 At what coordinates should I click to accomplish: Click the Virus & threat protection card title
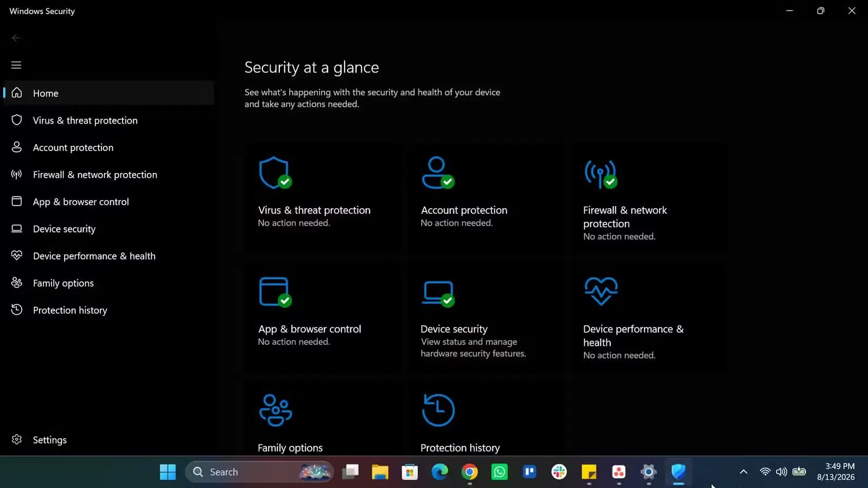click(314, 210)
